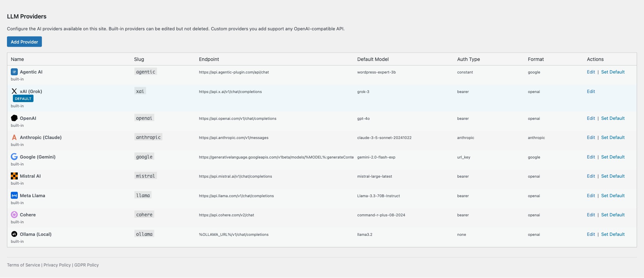This screenshot has width=644, height=278.
Task: Click the Add Provider button
Action: [x=24, y=42]
